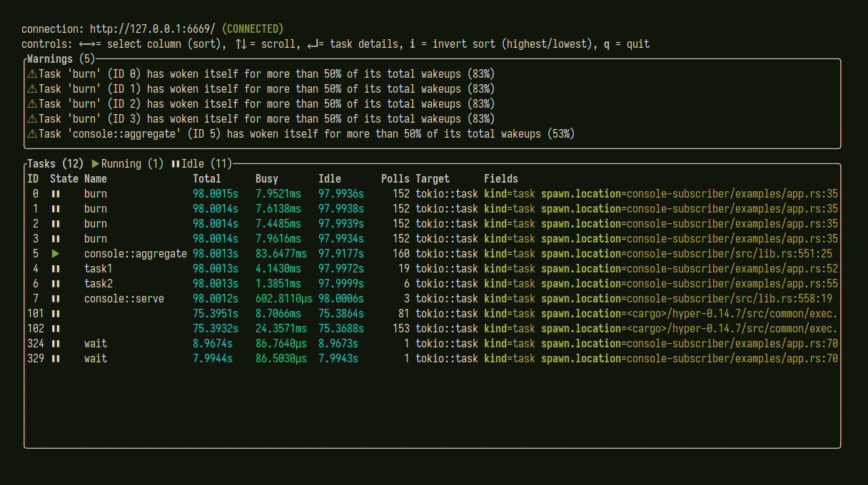Click the pause icon of task ID 102
The width and height of the screenshot is (868, 485).
point(56,329)
